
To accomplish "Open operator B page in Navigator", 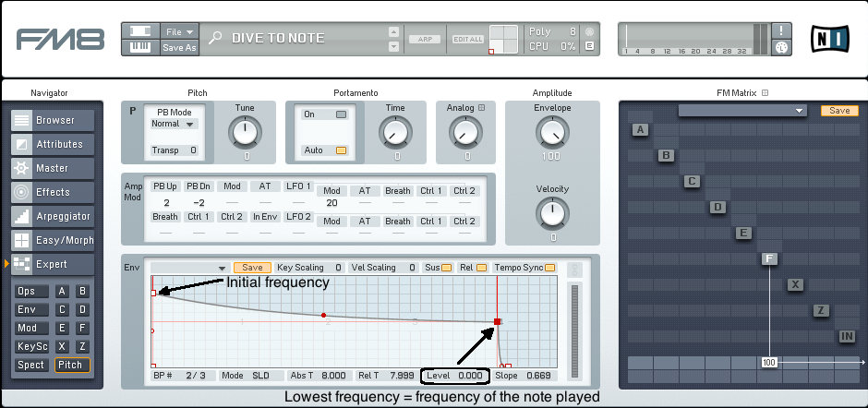I will pos(82,291).
